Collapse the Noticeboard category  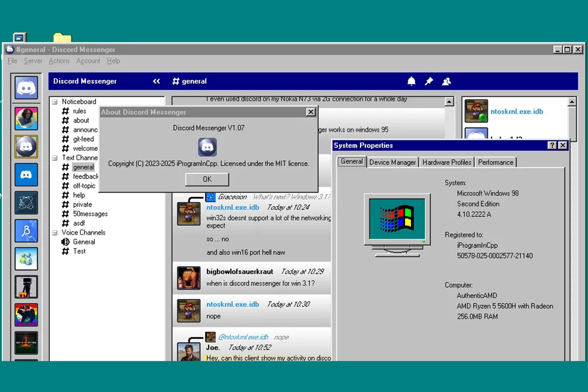(x=55, y=102)
